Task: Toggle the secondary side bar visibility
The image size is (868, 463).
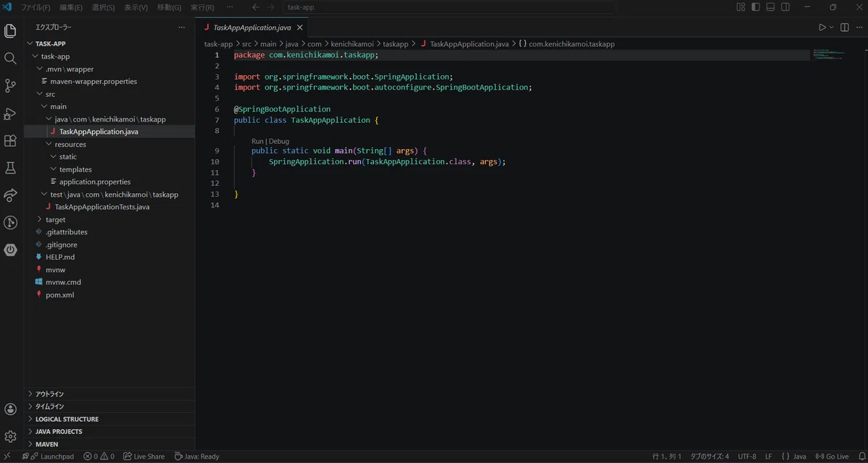Action: 786,7
